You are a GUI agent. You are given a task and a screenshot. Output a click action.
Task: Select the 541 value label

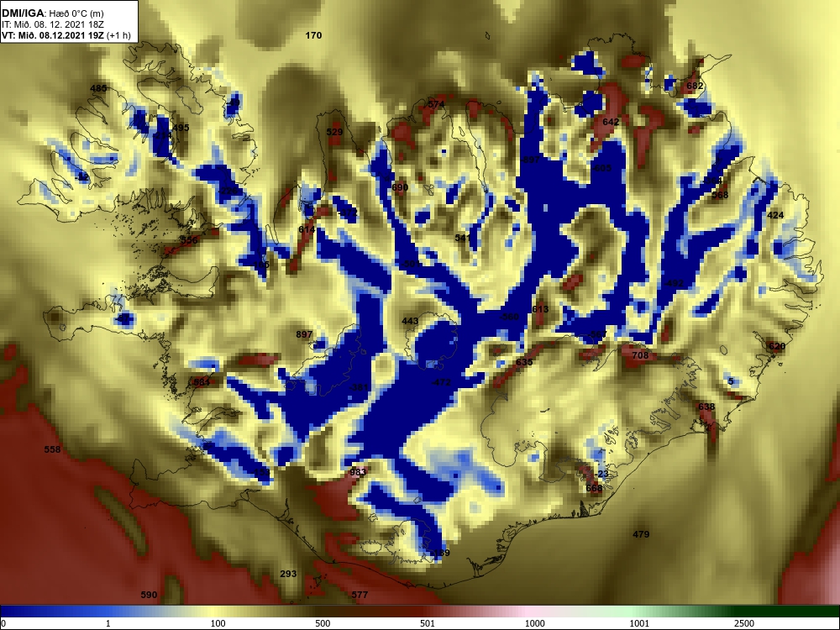[x=463, y=238]
